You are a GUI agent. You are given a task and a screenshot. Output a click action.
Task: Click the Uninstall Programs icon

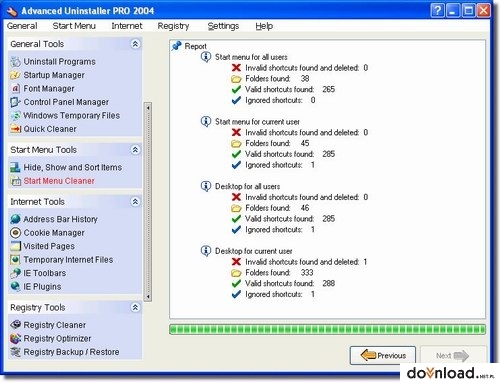click(x=15, y=62)
